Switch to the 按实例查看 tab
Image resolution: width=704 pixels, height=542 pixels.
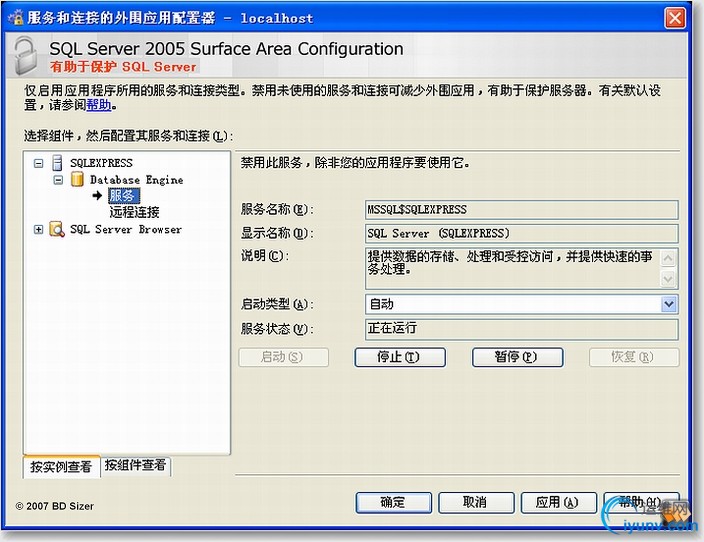coord(61,467)
